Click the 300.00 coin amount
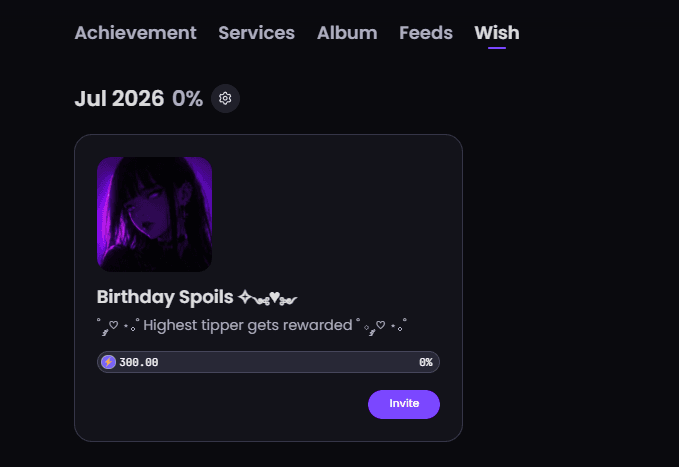 click(x=139, y=362)
